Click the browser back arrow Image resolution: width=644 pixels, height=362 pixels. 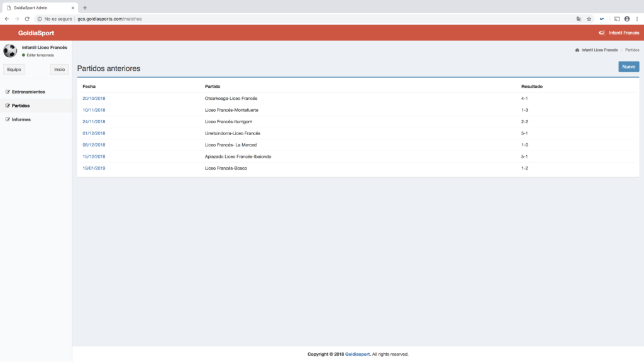(x=7, y=19)
